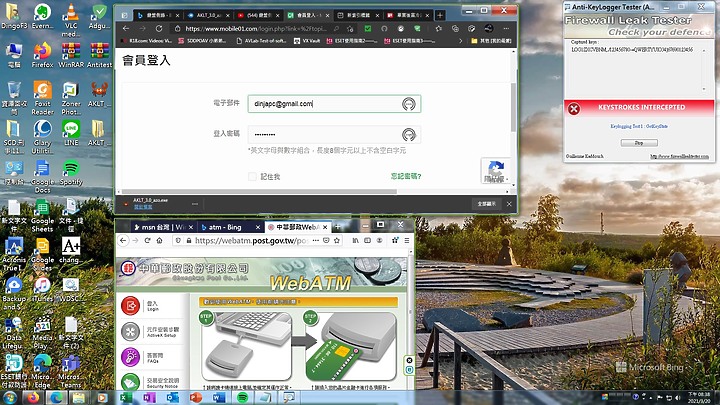Open Windows Start button
Screen dimensions: 720x405
pyautogui.click(x=10, y=397)
